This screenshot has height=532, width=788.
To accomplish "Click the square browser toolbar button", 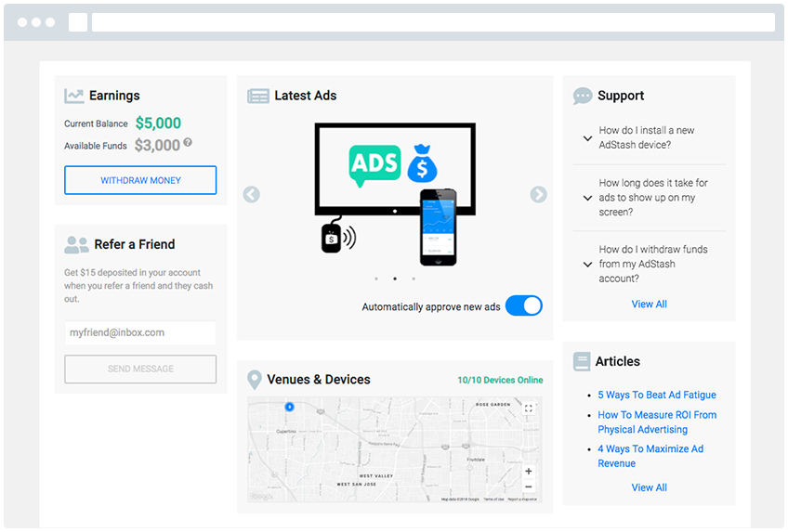I will tap(78, 22).
